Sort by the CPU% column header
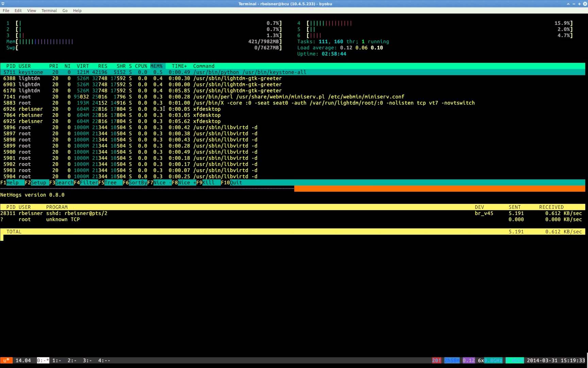 pos(141,66)
